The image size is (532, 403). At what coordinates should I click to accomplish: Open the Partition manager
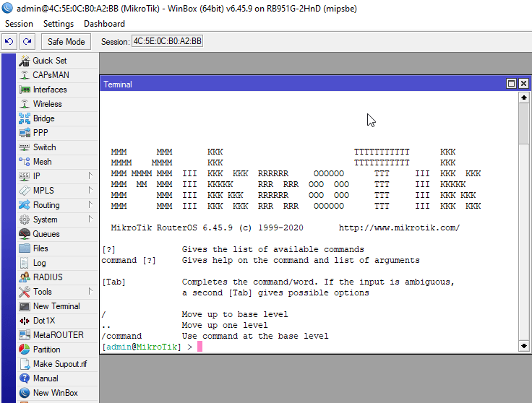(46, 350)
